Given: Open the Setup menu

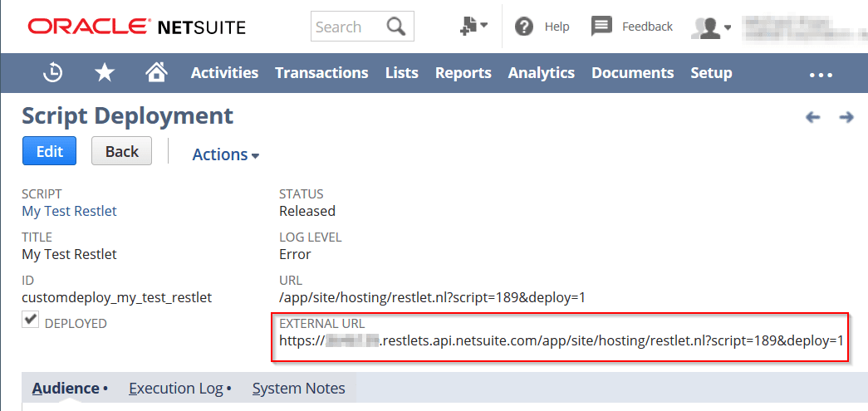Looking at the screenshot, I should click(x=711, y=72).
